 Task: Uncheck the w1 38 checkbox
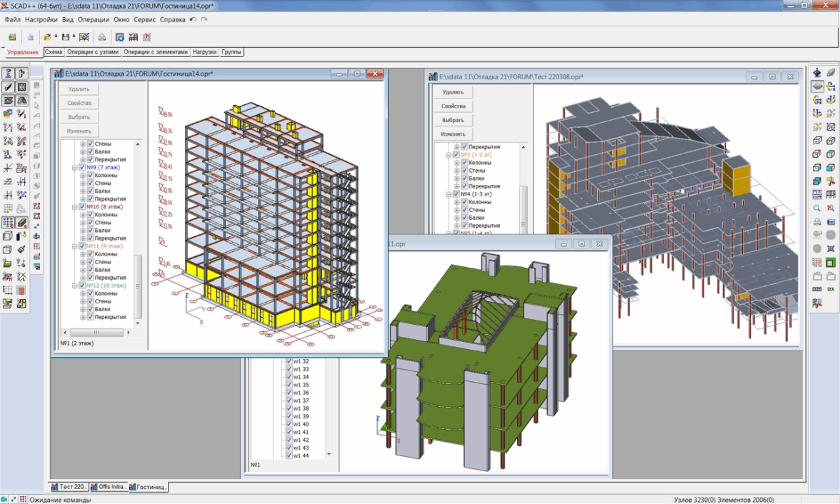[x=289, y=409]
